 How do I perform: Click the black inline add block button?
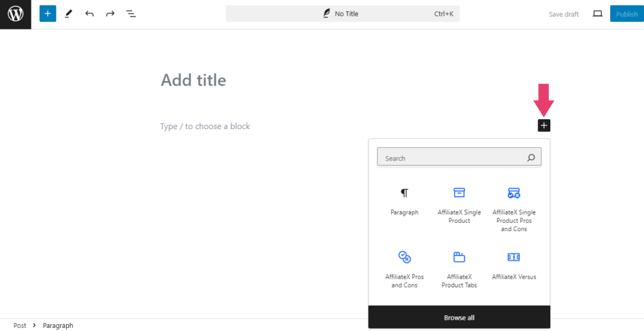tap(544, 125)
